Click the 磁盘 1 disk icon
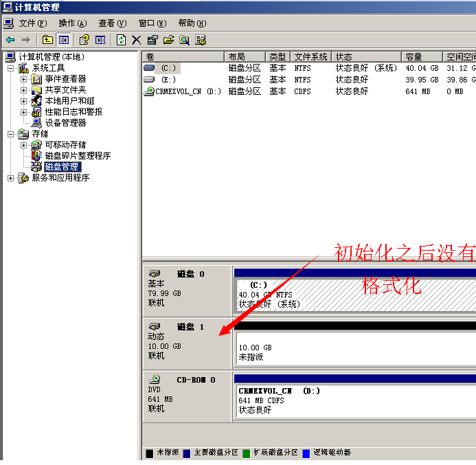Image resolution: width=476 pixels, height=465 pixels. [155, 326]
